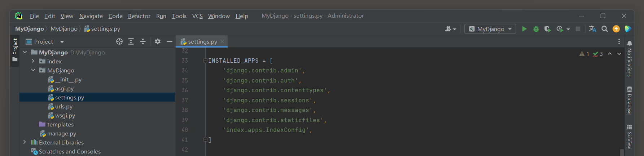
Task: Open the Run menu
Action: 161,16
